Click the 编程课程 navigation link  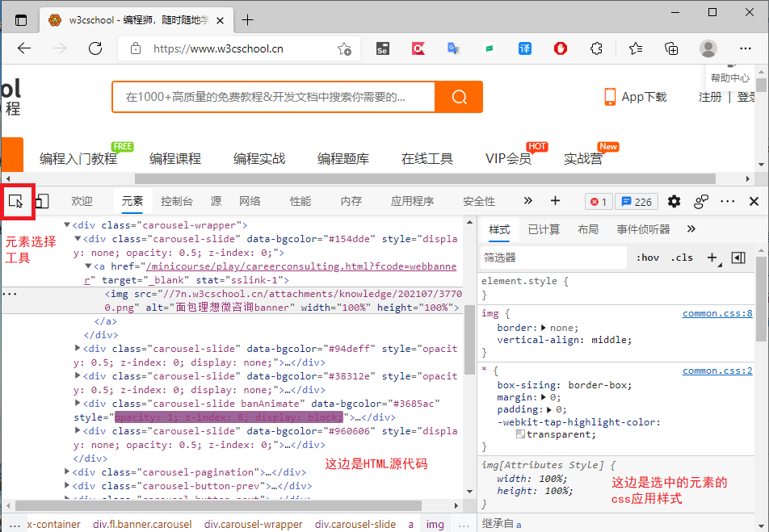175,159
